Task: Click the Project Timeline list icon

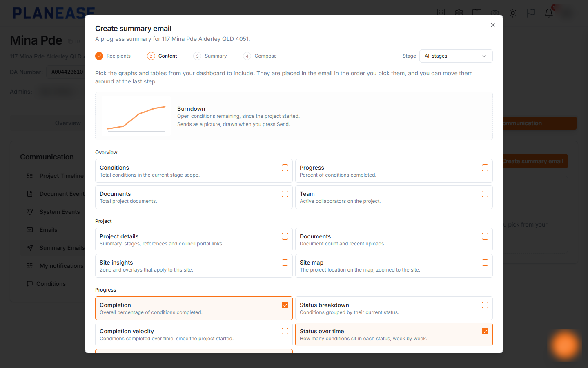Action: (x=30, y=176)
